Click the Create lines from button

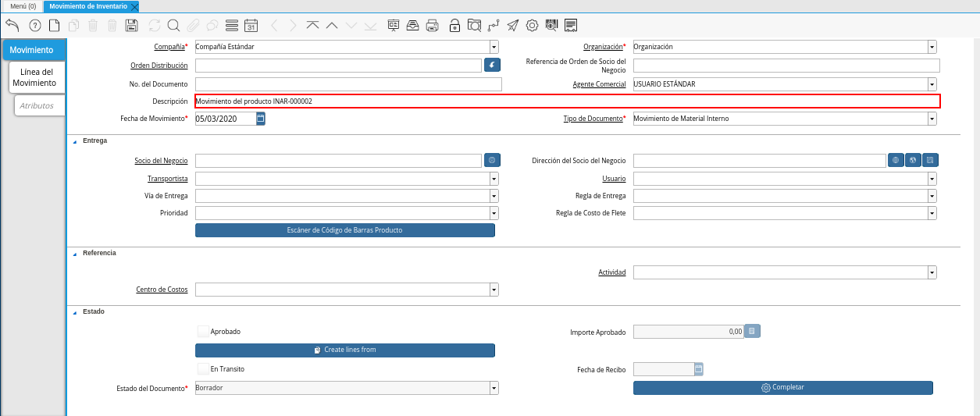coord(344,350)
